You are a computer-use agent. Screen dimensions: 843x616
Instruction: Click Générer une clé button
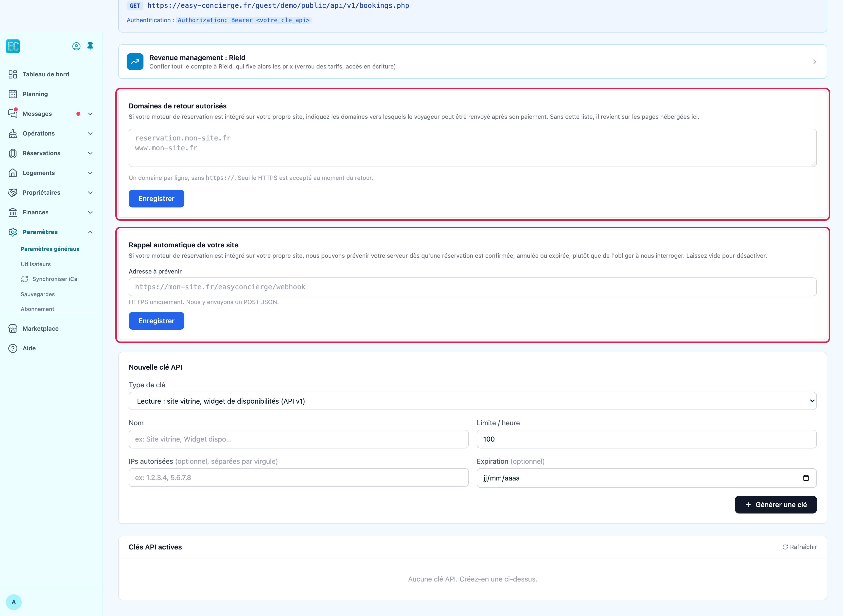[775, 505]
